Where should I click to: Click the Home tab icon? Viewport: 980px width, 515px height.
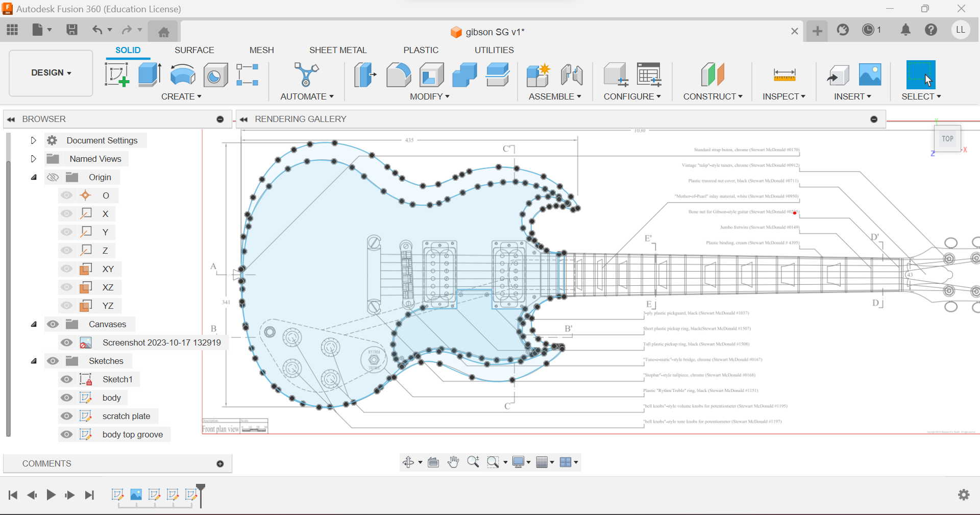coord(163,32)
